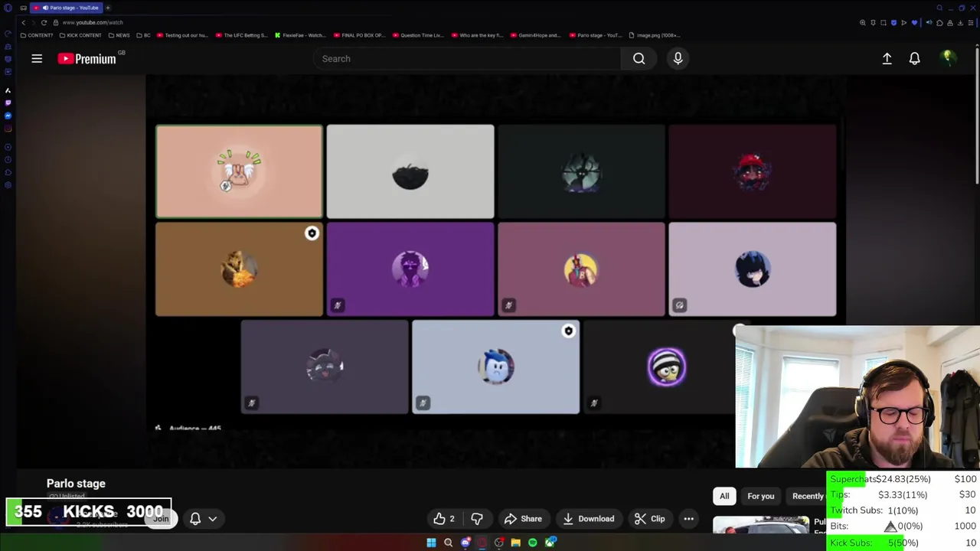
Task: Open the KICK CONTENT bookmarks folder
Action: coord(80,35)
